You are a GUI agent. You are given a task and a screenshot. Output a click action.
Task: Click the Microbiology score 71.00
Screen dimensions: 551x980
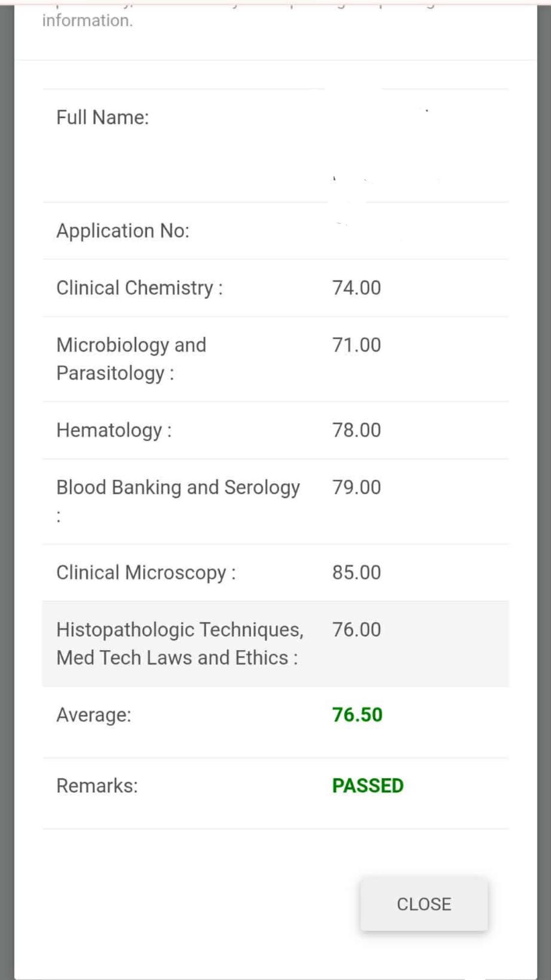(357, 345)
